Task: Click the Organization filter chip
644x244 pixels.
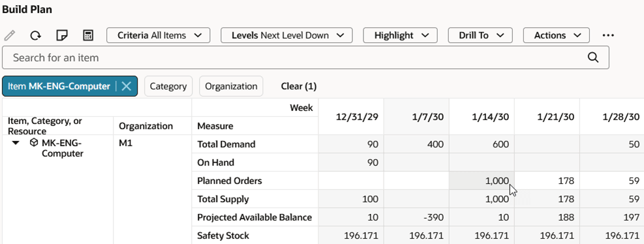Action: [x=231, y=86]
